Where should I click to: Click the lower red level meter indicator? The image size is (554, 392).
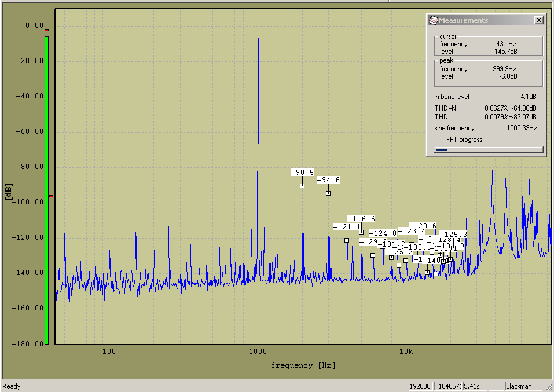(x=51, y=196)
